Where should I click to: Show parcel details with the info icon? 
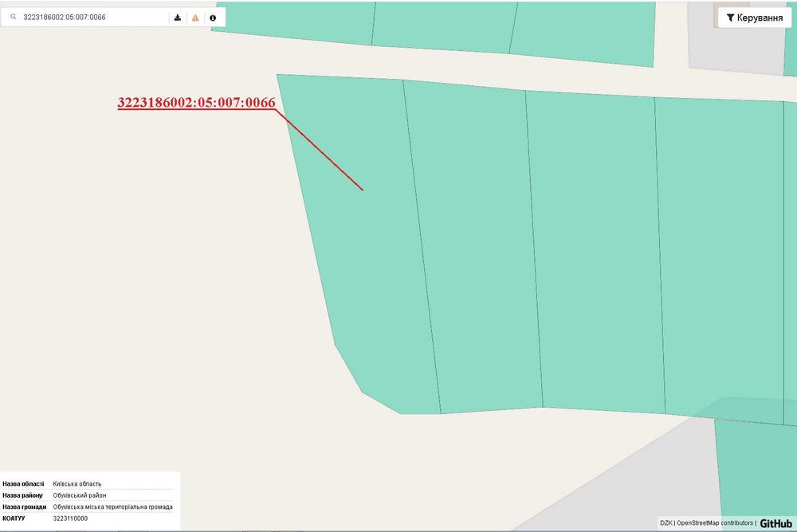213,18
